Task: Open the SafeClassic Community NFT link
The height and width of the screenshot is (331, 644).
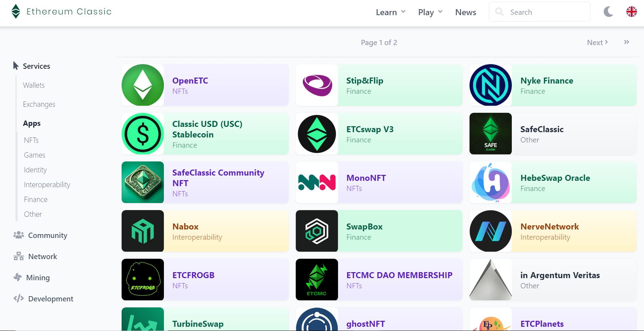Action: (x=218, y=178)
